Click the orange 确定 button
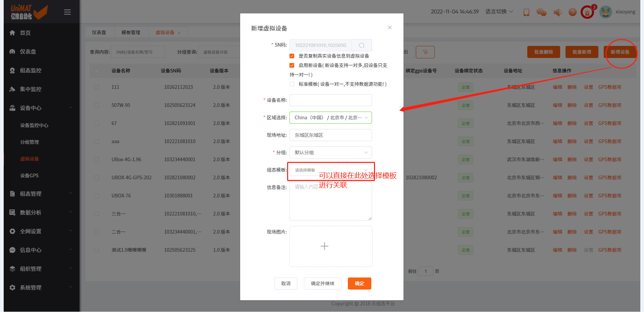Screen dimensions: 644x312 tap(359, 284)
